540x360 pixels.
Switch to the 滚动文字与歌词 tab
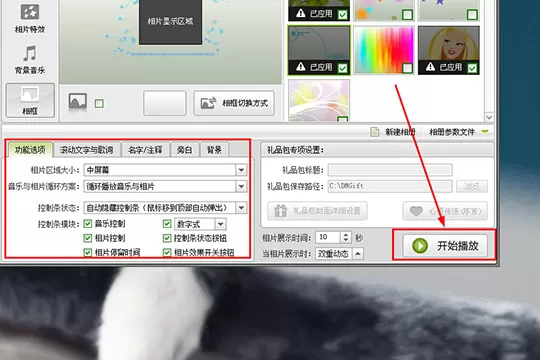86,150
